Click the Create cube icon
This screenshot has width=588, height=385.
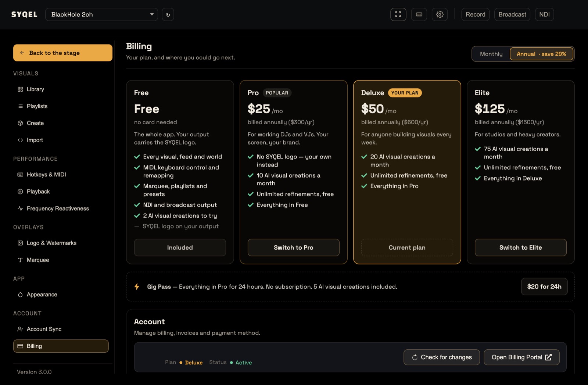[20, 123]
